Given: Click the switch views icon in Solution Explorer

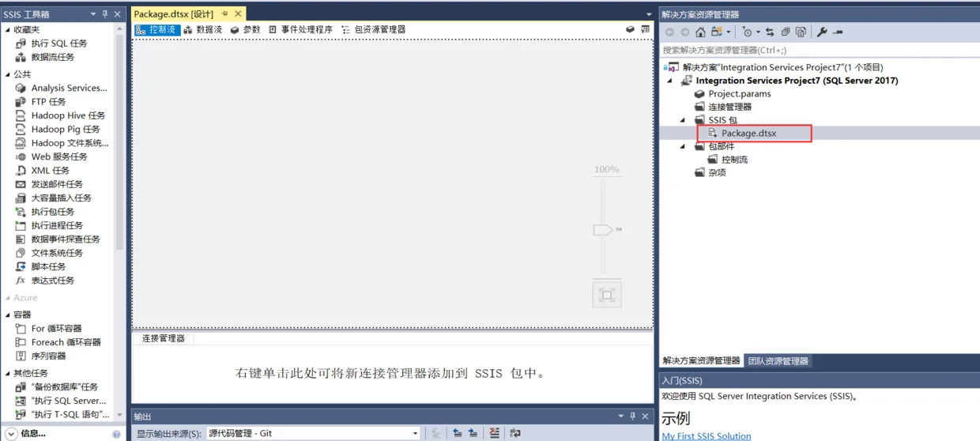Looking at the screenshot, I should pos(717,32).
